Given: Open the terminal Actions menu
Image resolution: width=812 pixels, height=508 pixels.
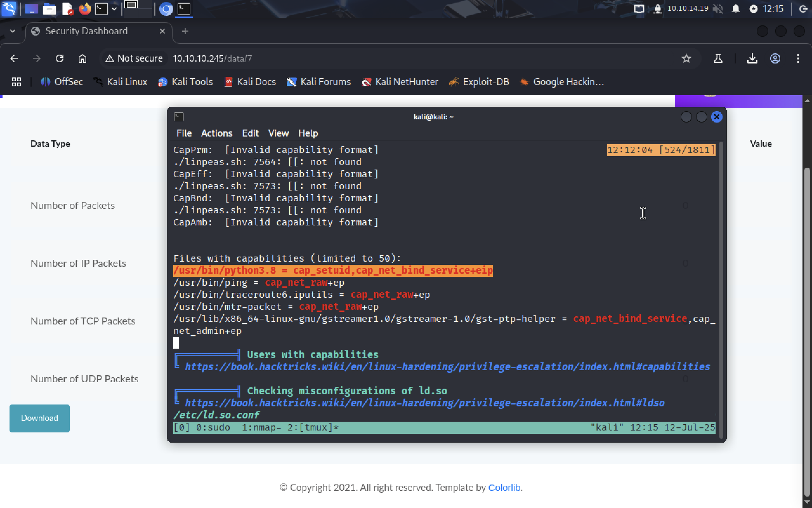Looking at the screenshot, I should pos(216,133).
